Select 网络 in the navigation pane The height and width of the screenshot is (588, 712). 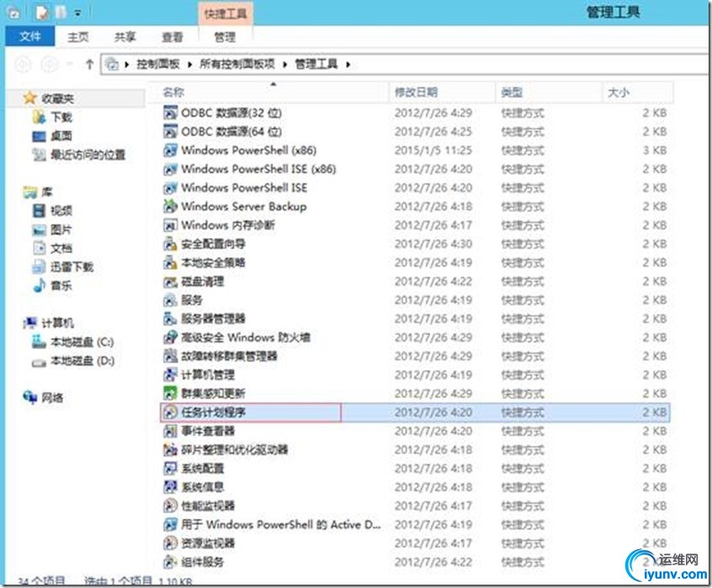(x=52, y=398)
